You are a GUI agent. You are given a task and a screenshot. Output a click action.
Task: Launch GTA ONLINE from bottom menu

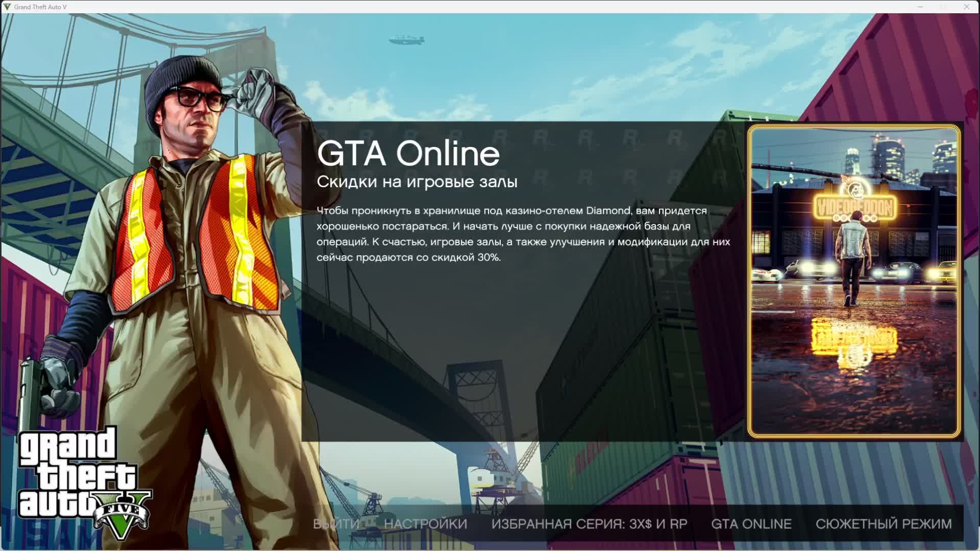[x=751, y=524]
